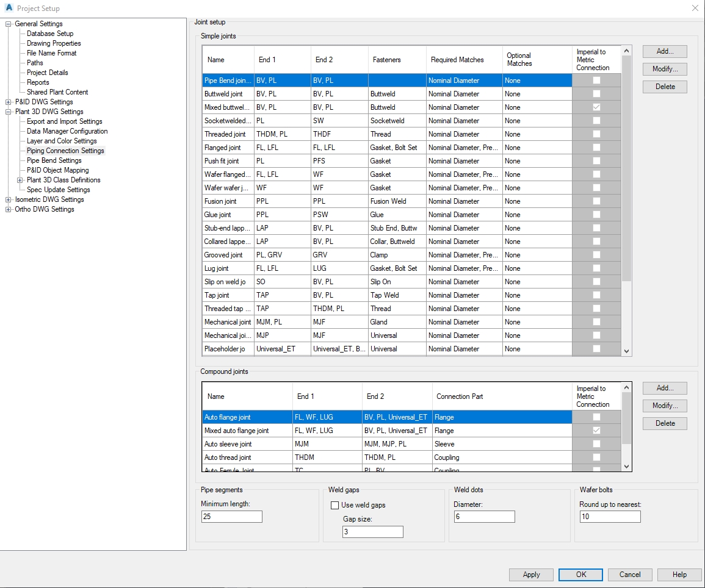
Task: Expand the Plant 3D Class Definitions node
Action: (x=19, y=180)
